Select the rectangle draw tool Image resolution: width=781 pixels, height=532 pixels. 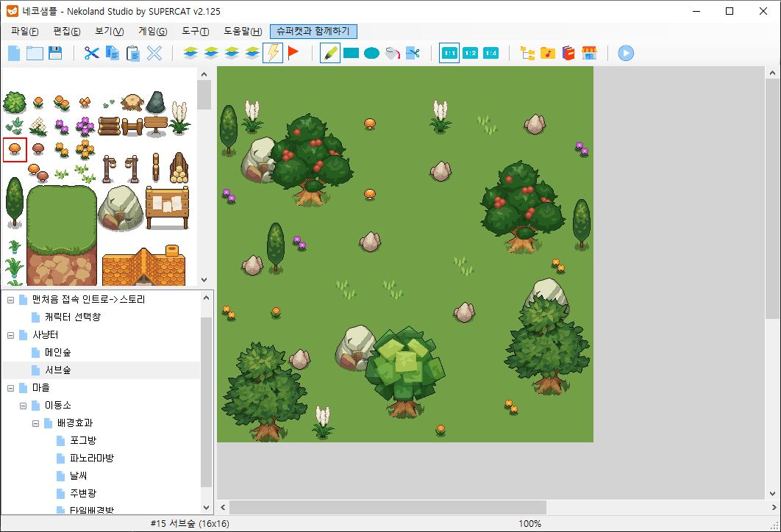351,53
